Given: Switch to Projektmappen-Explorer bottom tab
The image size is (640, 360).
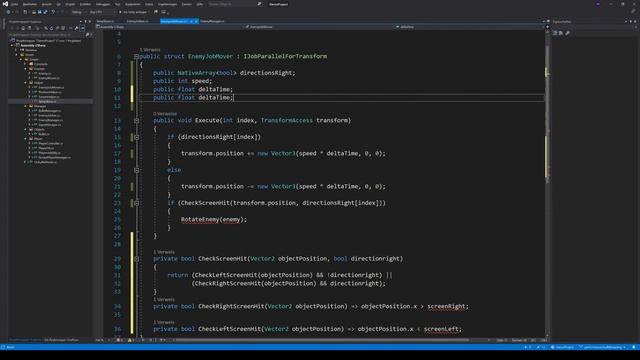Looking at the screenshot, I should (x=25, y=340).
